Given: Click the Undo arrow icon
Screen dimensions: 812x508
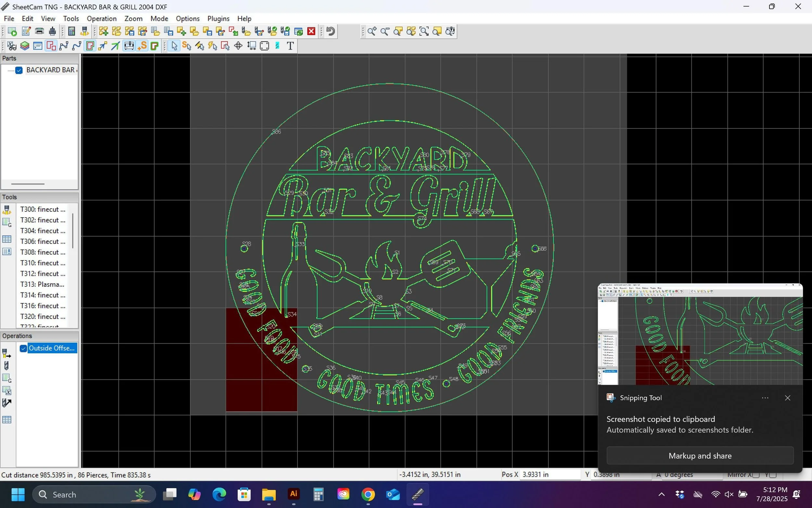Looking at the screenshot, I should click(x=331, y=31).
